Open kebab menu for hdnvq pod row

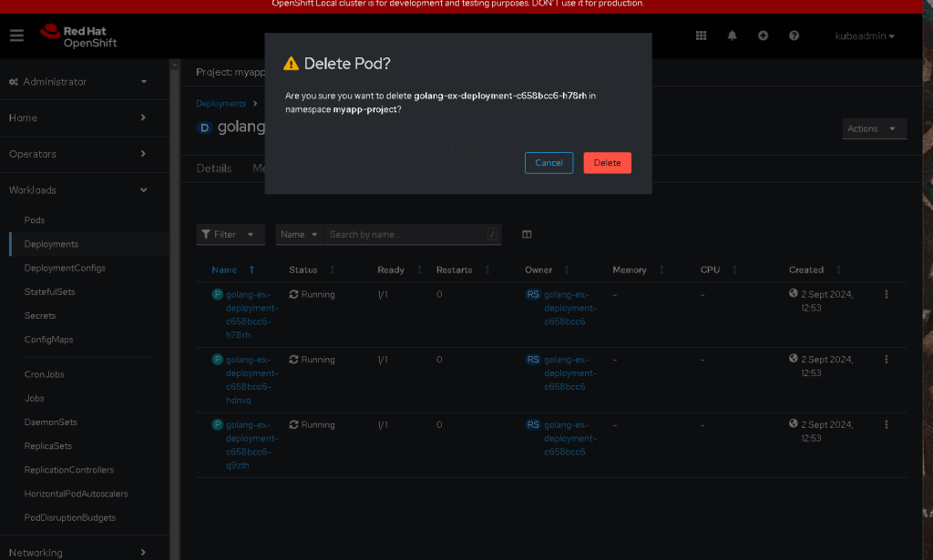(x=886, y=359)
